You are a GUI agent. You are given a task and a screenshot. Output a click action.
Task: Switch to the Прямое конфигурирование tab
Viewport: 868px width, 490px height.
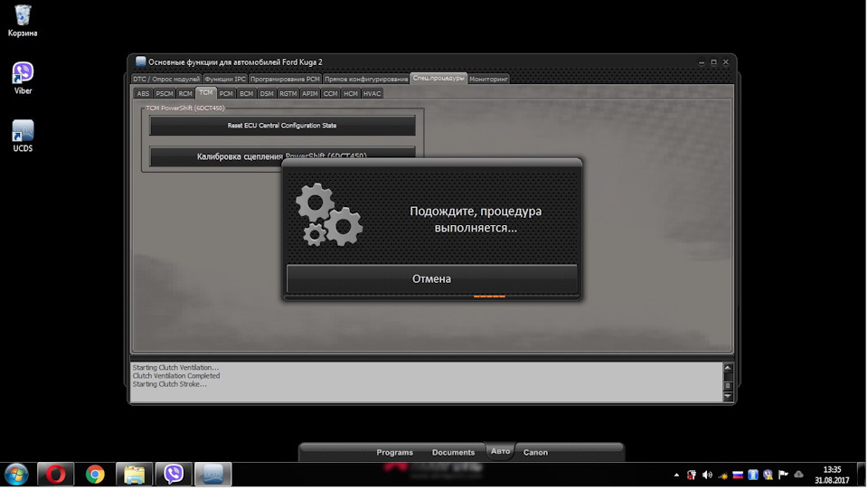[366, 80]
